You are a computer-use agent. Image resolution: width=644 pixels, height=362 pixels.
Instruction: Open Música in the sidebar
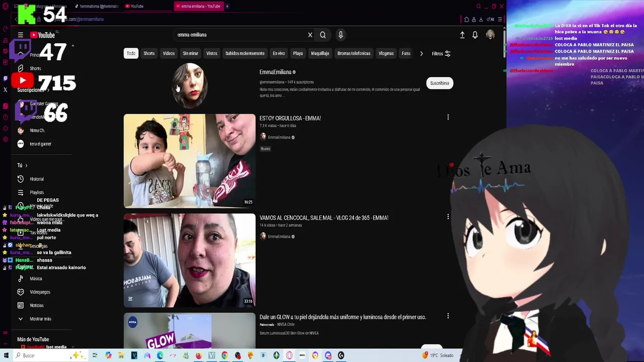coord(35,279)
